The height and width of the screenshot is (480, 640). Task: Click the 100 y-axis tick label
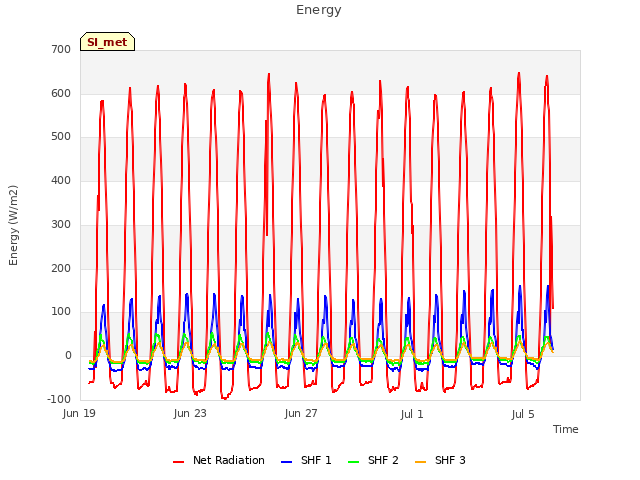[61, 312]
